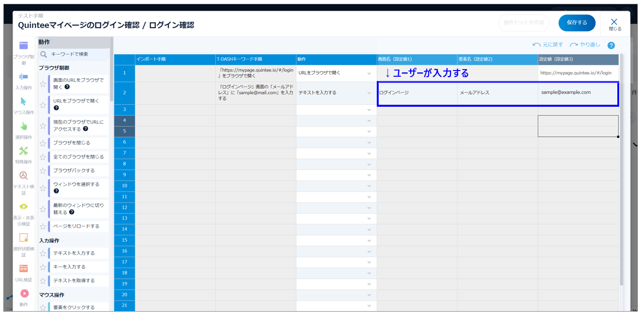Choose ブラウザバックする from the action list
This screenshot has width=644, height=314.
tap(74, 171)
